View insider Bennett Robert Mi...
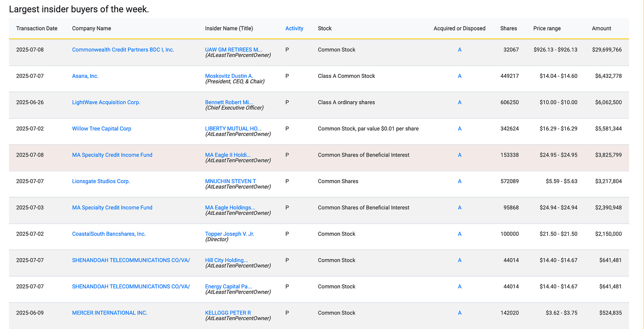This screenshot has width=644, height=329. click(229, 102)
